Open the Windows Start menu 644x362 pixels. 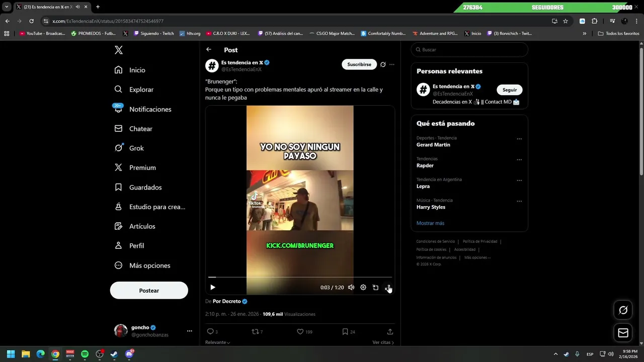click(x=11, y=354)
